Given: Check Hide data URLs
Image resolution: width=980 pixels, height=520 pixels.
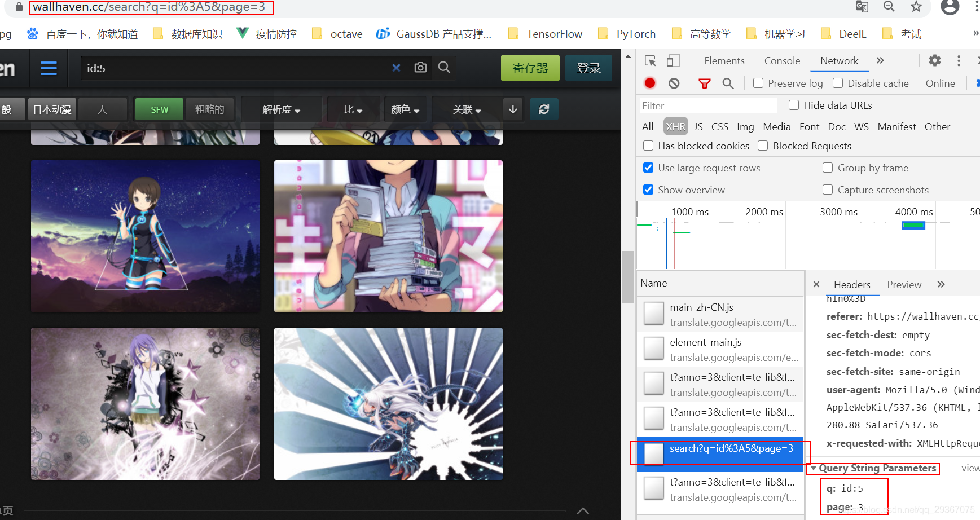Looking at the screenshot, I should 794,105.
